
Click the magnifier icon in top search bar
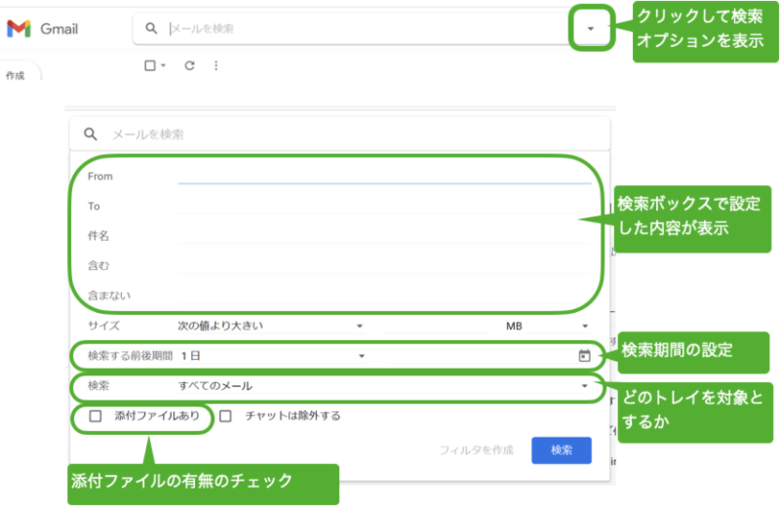[152, 29]
